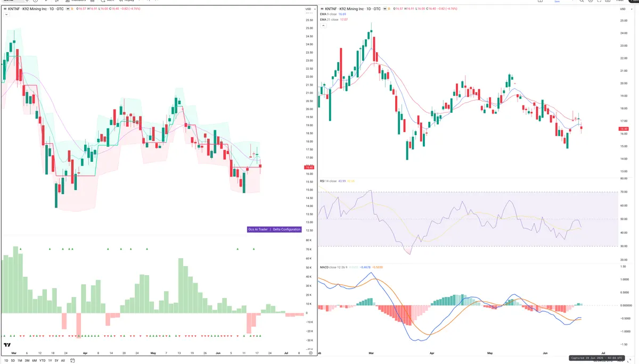639x364 pixels.
Task: Select the EMA 21 close indicator legend
Action: click(334, 20)
